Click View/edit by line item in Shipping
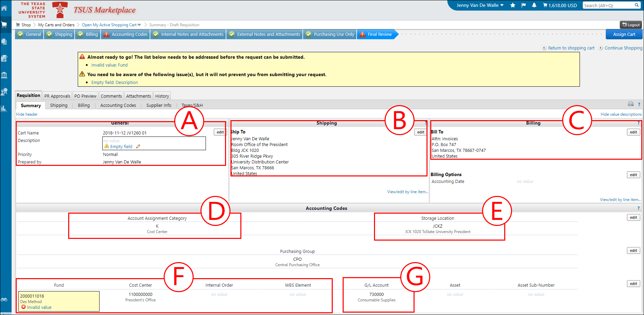The image size is (644, 315). (407, 192)
